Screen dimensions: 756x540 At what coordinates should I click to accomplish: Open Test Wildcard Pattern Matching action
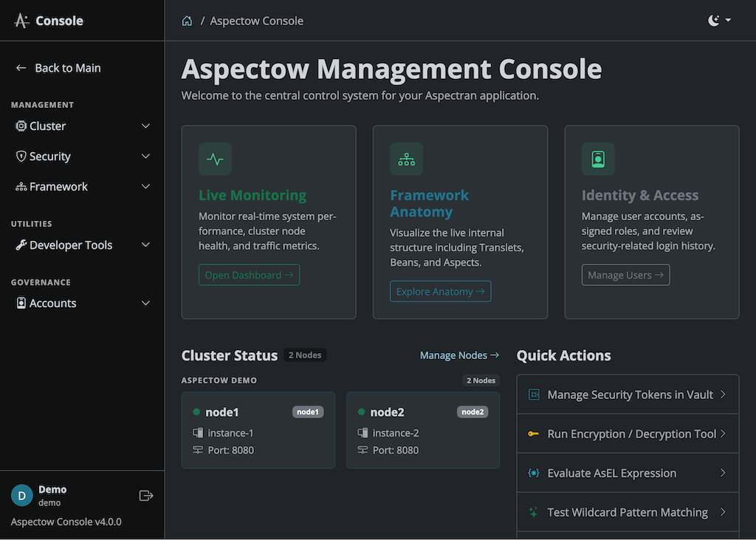pyautogui.click(x=628, y=512)
